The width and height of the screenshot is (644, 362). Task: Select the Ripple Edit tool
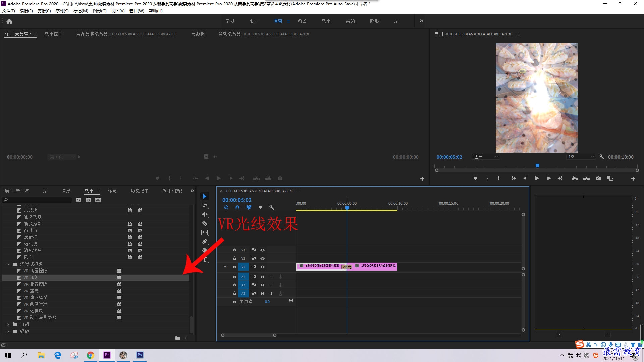coord(205,214)
